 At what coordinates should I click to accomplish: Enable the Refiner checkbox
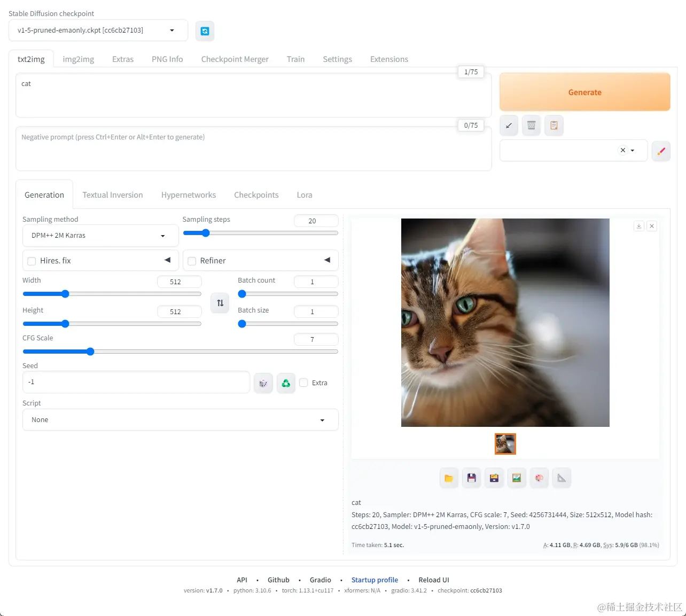[192, 261]
